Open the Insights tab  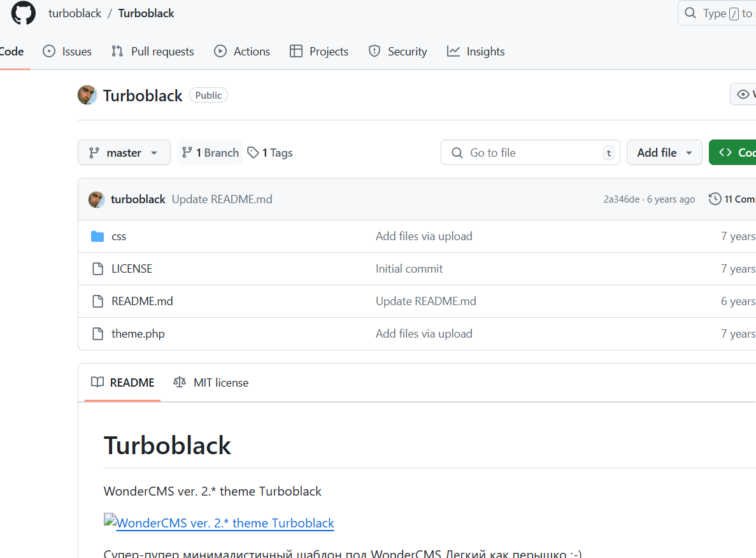pos(476,51)
